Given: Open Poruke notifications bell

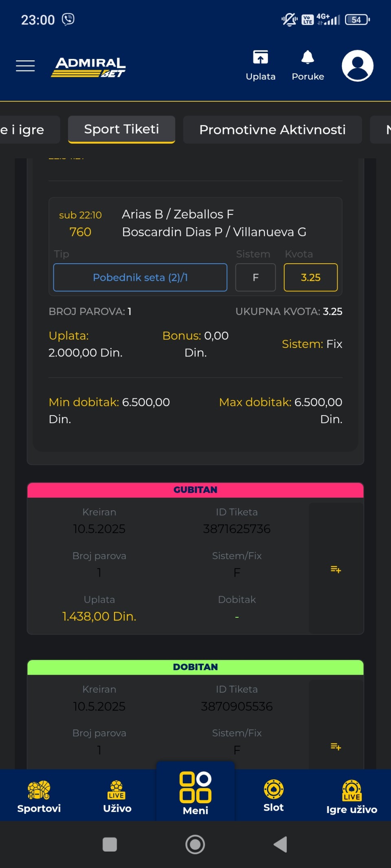Looking at the screenshot, I should coord(308,65).
